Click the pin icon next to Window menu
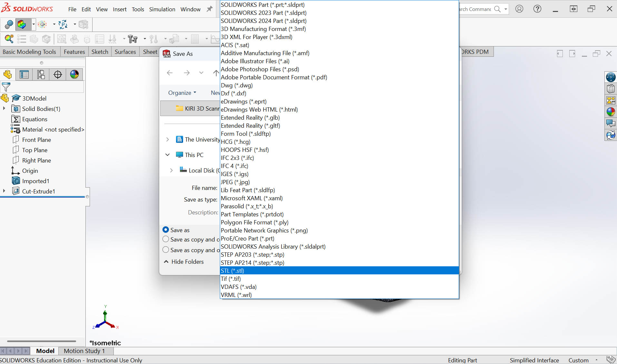Screen dimensions: 617x364 tap(210, 9)
